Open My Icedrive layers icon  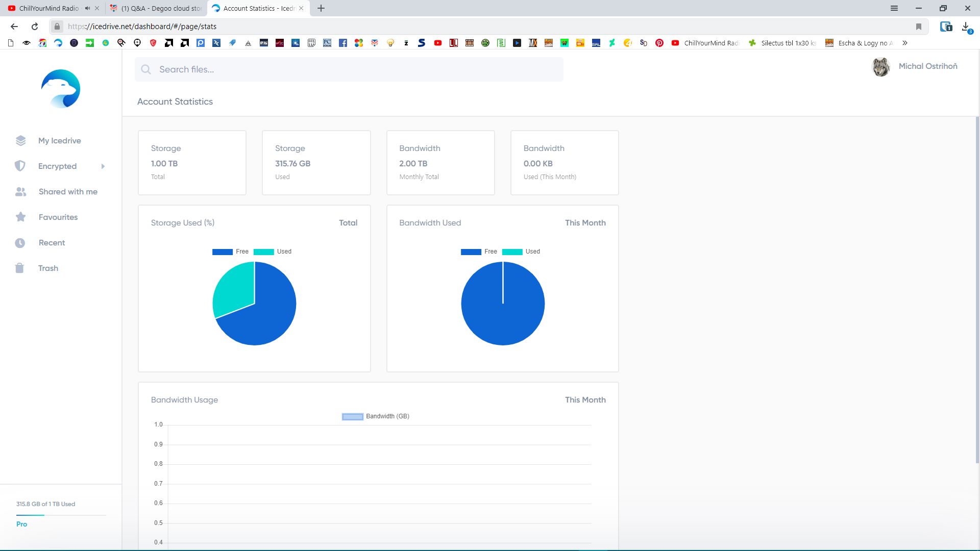point(20,141)
